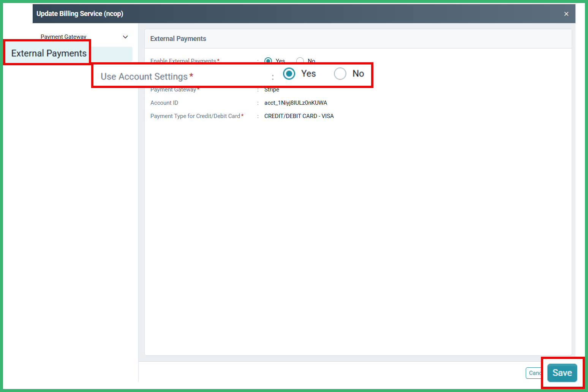Image resolution: width=588 pixels, height=392 pixels.
Task: Click the Cancel button
Action: point(534,373)
